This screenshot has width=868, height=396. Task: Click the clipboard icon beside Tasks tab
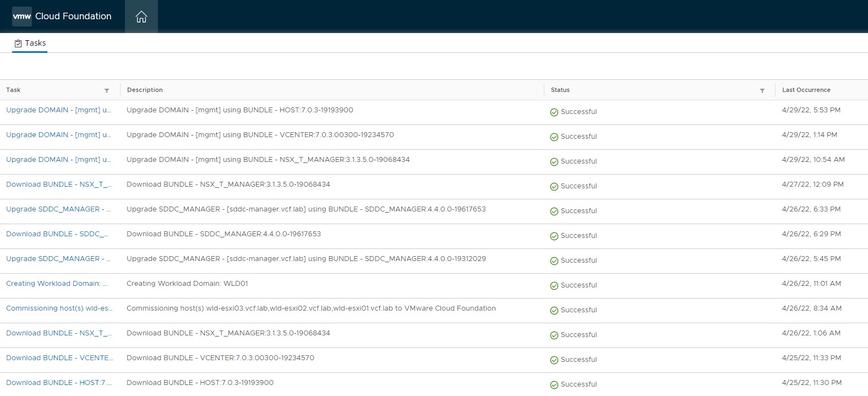(18, 44)
